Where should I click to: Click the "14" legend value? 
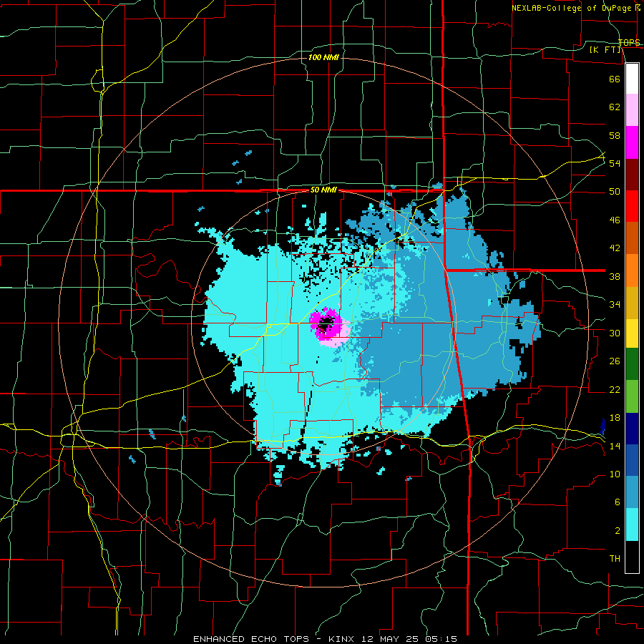point(615,446)
